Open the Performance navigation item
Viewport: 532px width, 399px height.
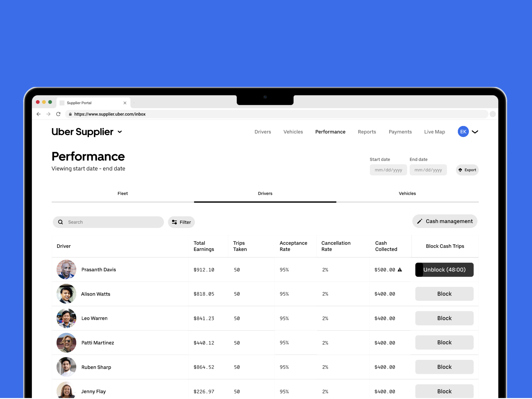[x=331, y=132]
